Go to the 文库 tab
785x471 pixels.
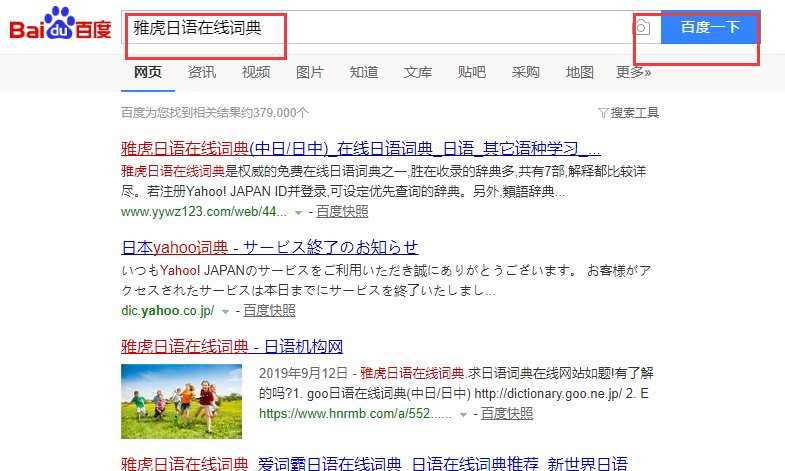coord(418,72)
